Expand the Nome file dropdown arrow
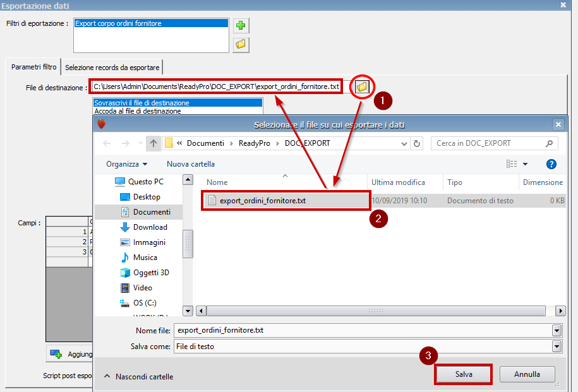 pyautogui.click(x=556, y=330)
